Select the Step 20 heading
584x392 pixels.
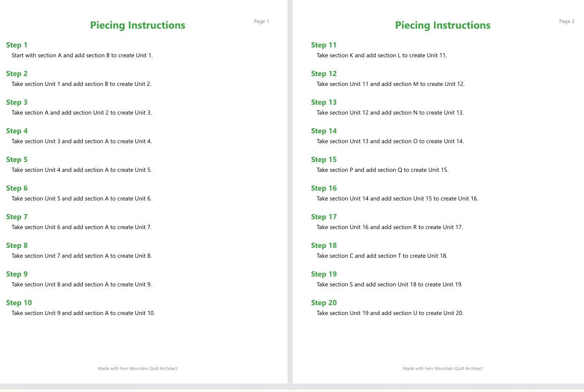tap(324, 303)
